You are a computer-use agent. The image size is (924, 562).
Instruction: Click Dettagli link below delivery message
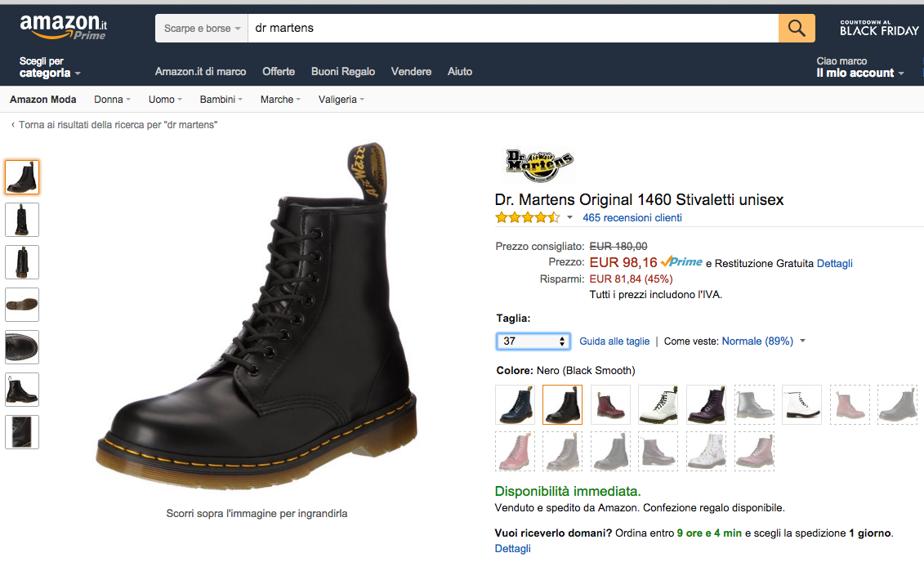[513, 548]
